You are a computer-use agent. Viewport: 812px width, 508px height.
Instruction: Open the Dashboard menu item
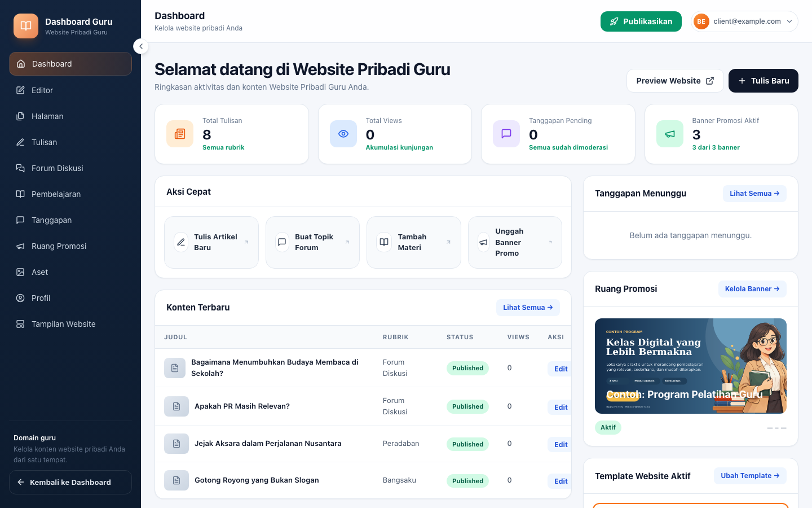pos(70,64)
